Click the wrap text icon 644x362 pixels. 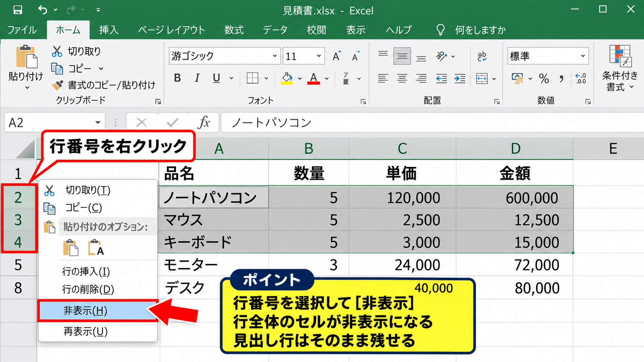click(x=482, y=57)
